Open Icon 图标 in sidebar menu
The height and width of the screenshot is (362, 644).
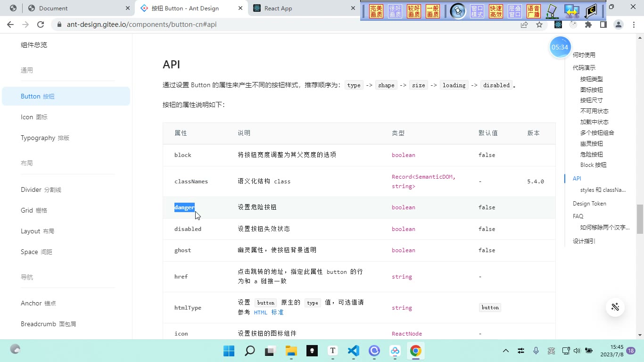(x=34, y=117)
